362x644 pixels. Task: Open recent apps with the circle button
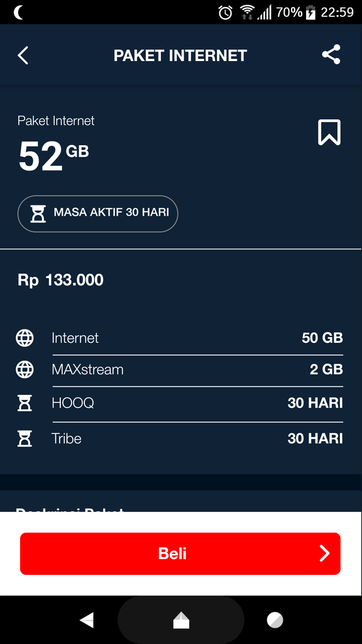point(275,619)
